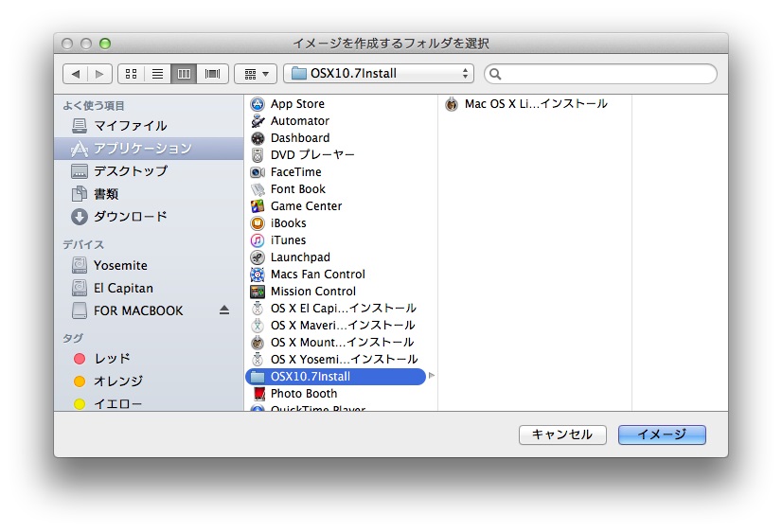Select the Yosemite drive
Screen dimensions: 782x532
pos(149,265)
